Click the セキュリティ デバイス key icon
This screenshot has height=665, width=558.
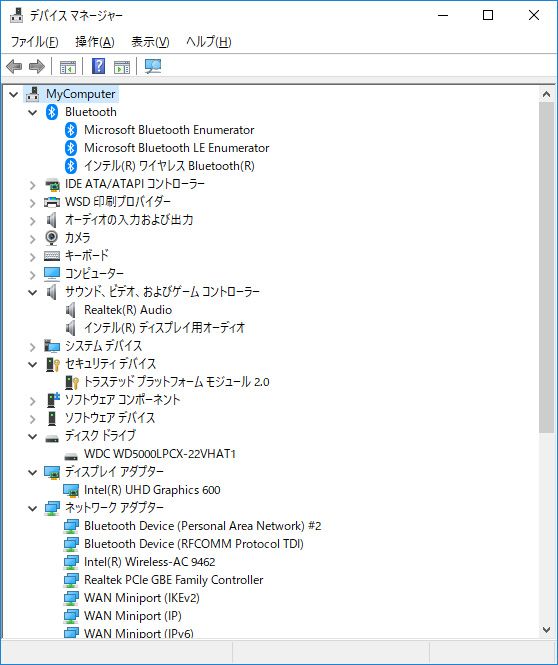point(53,364)
